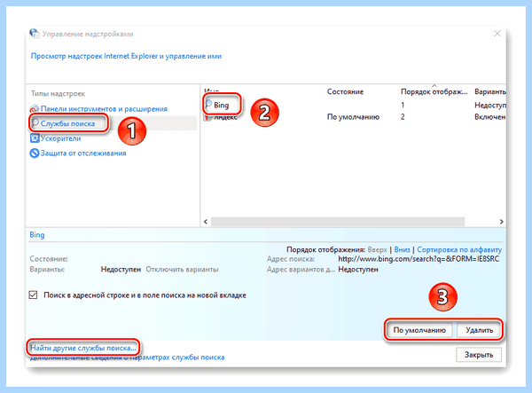Screen dimensions: 532x393
Task: Sort by Порядок отображения column header
Action: [434, 91]
